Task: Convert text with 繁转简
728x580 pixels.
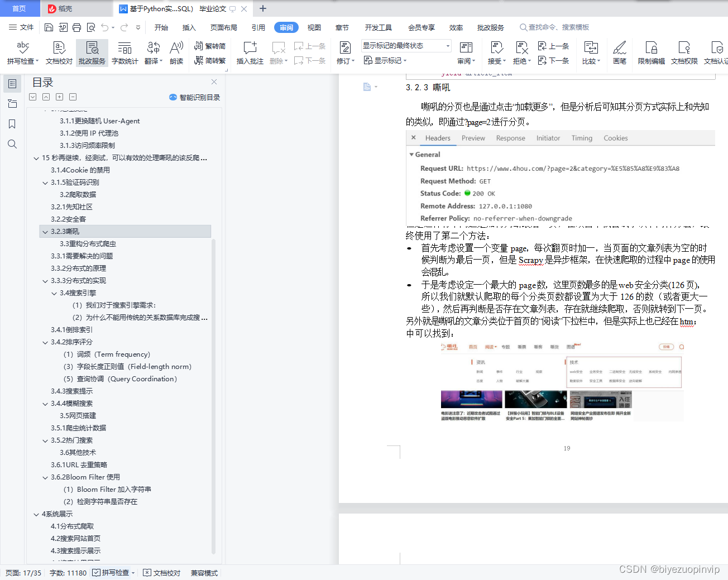Action: [x=210, y=46]
